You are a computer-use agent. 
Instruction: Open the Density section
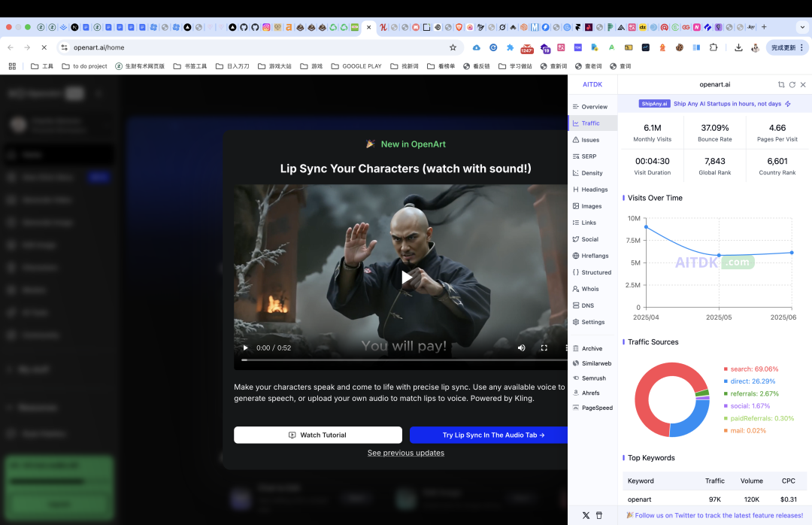pyautogui.click(x=587, y=173)
